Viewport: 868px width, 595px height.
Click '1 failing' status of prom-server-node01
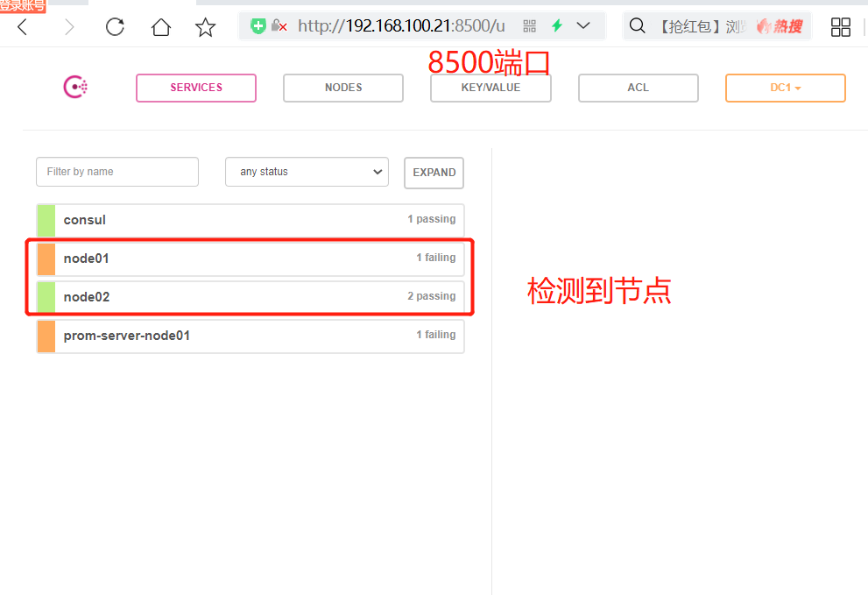436,335
